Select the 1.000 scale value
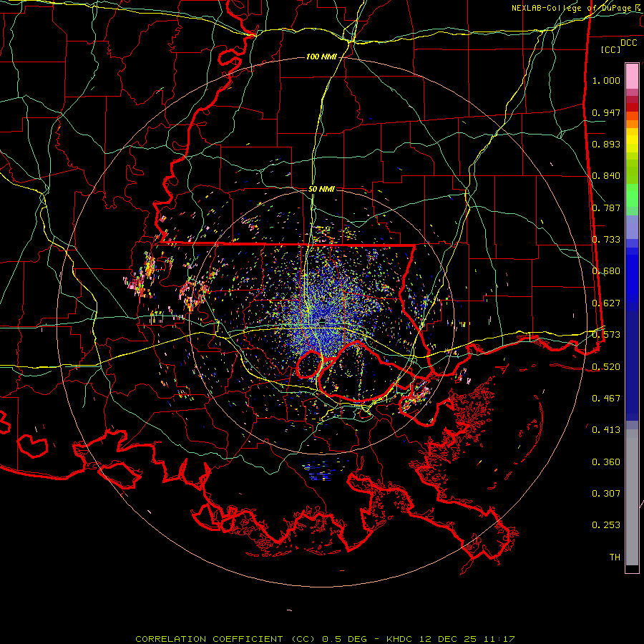This screenshot has width=644, height=644. coord(606,80)
